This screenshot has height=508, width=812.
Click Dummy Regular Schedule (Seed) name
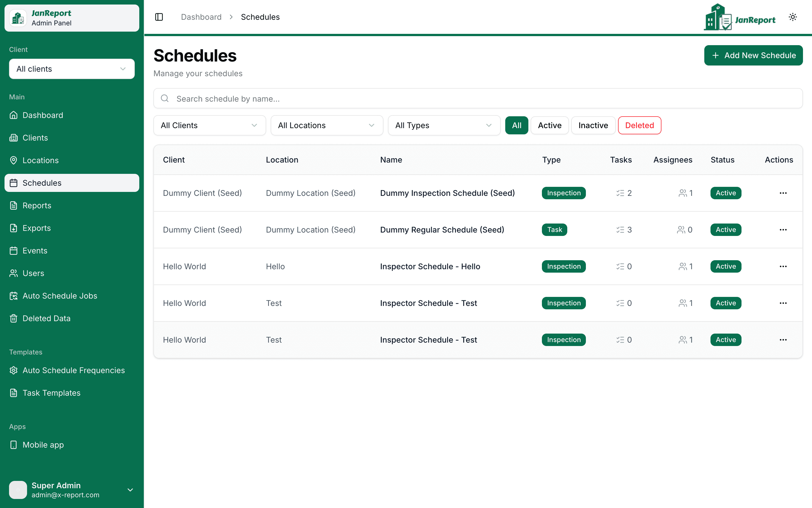click(442, 230)
